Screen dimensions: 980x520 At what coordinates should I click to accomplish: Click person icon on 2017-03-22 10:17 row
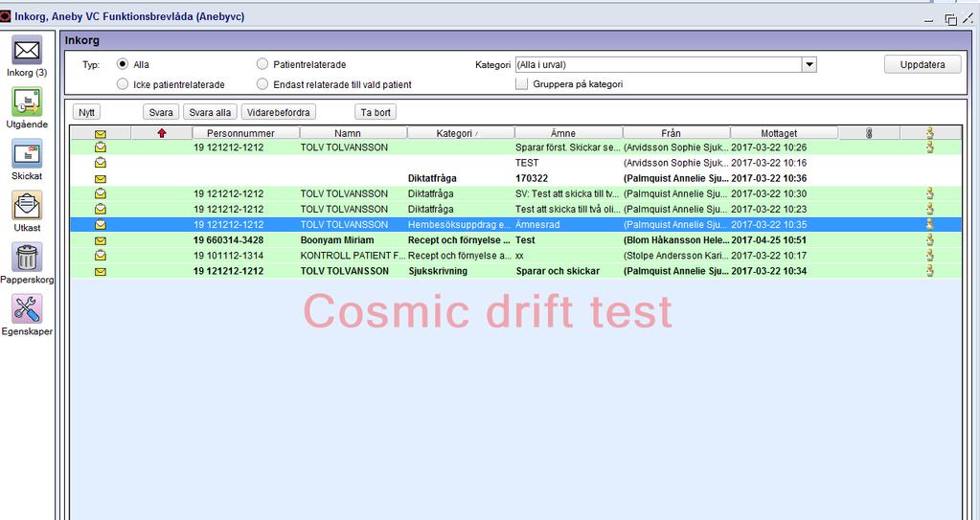coord(930,255)
